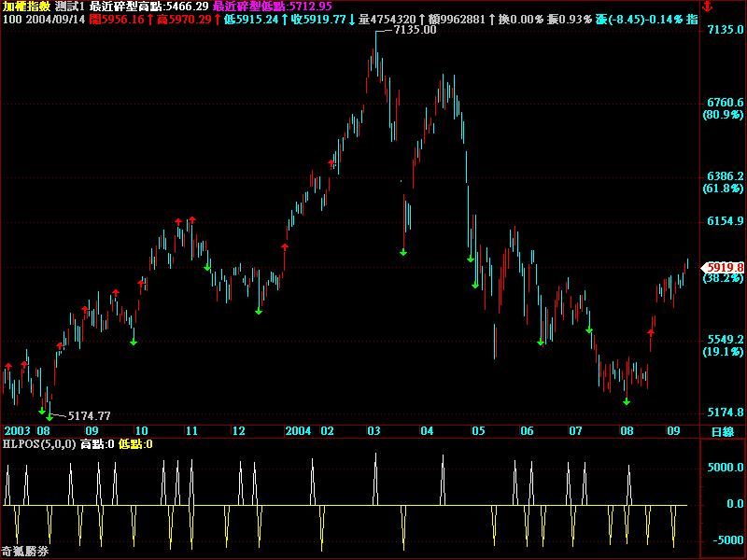Viewport: 747px width, 560px height.
Task: Click the 61.8% Fibonacci level label
Action: (x=722, y=189)
